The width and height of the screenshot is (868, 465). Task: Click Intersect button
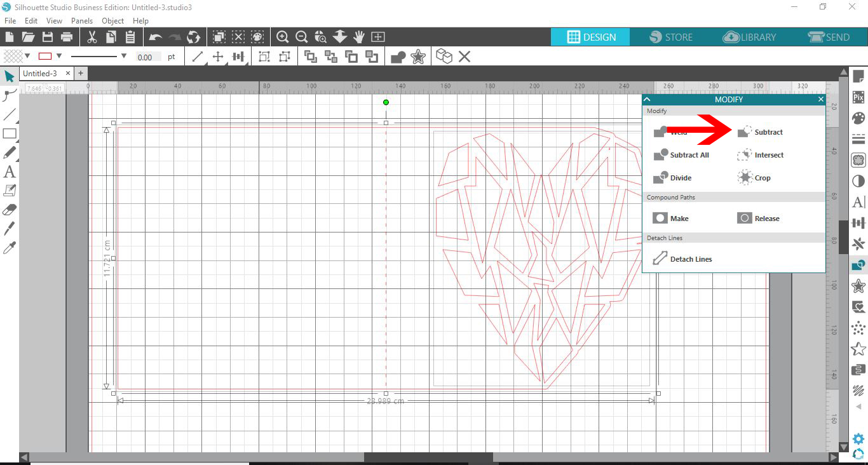[761, 155]
